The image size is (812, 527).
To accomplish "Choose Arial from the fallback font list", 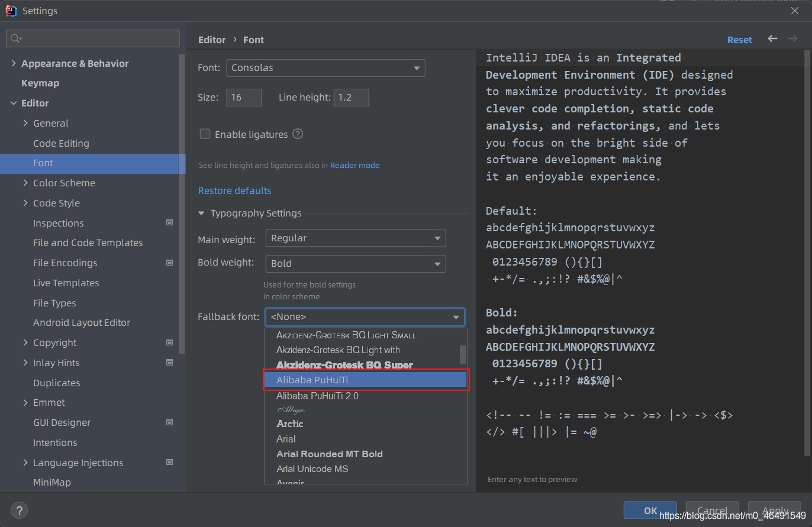I will (366, 439).
